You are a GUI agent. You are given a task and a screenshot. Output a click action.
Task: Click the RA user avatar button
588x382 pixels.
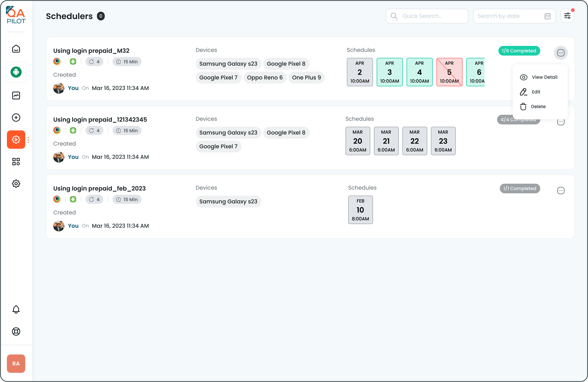coord(16,363)
